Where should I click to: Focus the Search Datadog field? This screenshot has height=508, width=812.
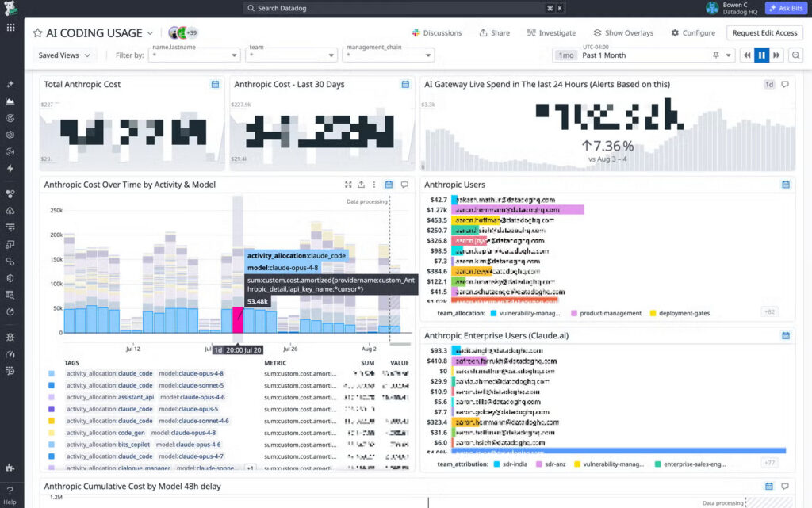point(404,8)
